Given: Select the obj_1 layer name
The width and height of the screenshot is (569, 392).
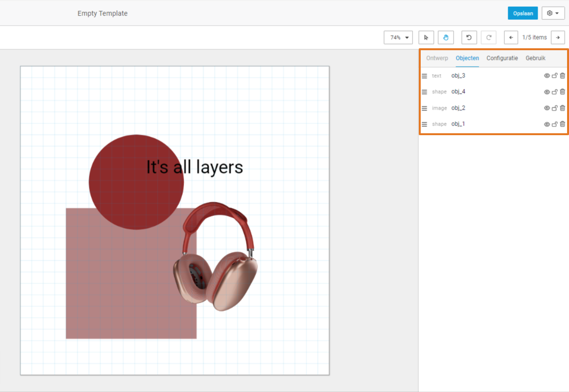Looking at the screenshot, I should pyautogui.click(x=458, y=124).
